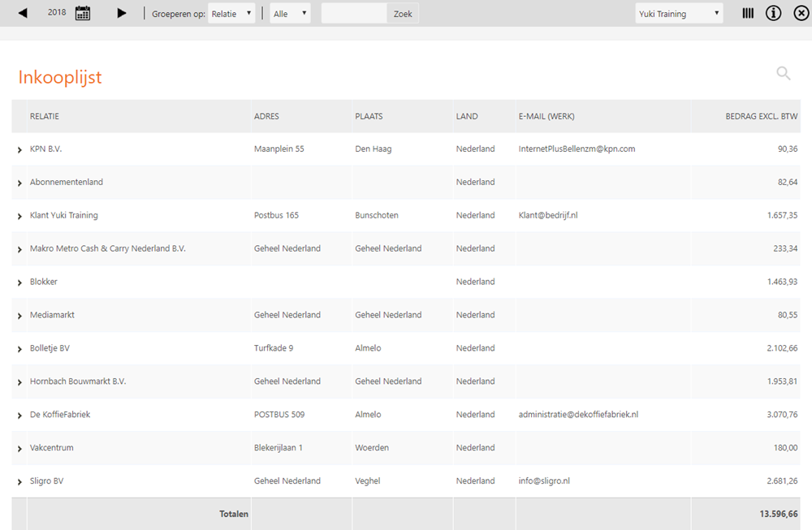Open the calendar date picker icon
The image size is (812, 530).
click(x=83, y=13)
